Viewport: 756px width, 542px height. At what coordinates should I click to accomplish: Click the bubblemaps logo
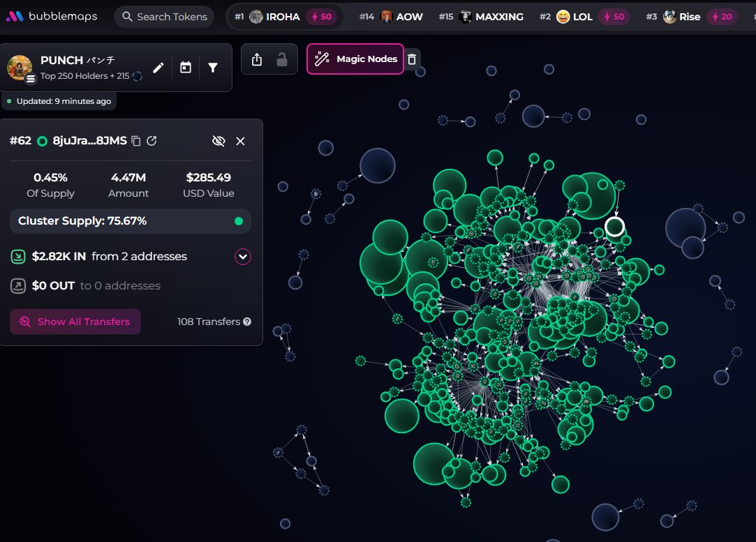(x=52, y=16)
